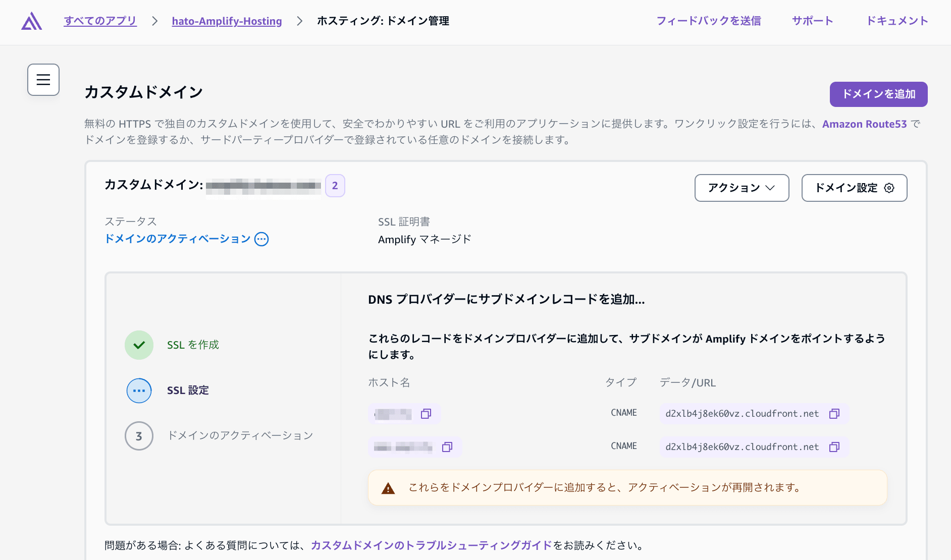Copy first CNAME cloudfront.net value
This screenshot has width=951, height=560.
pos(834,414)
